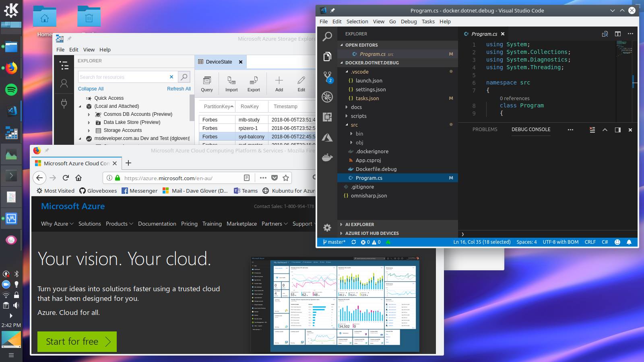Click Collapse All in Storage Explorer
The image size is (644, 362).
coord(91,89)
